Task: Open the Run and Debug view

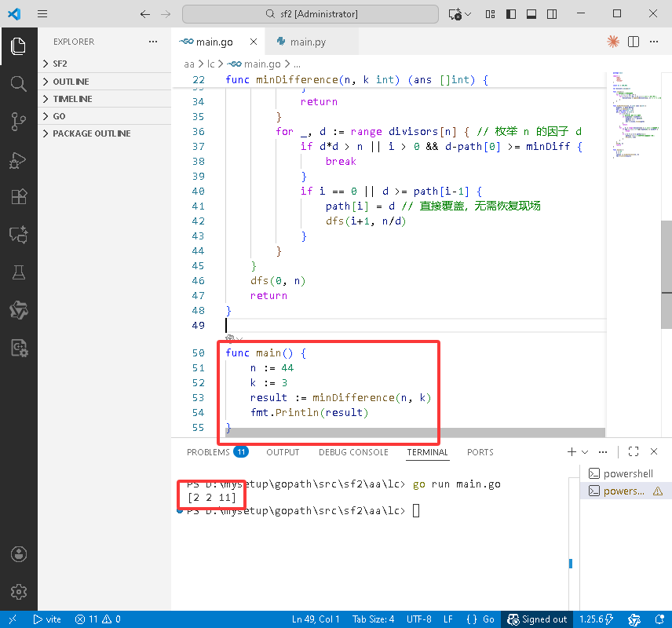Action: tap(18, 160)
